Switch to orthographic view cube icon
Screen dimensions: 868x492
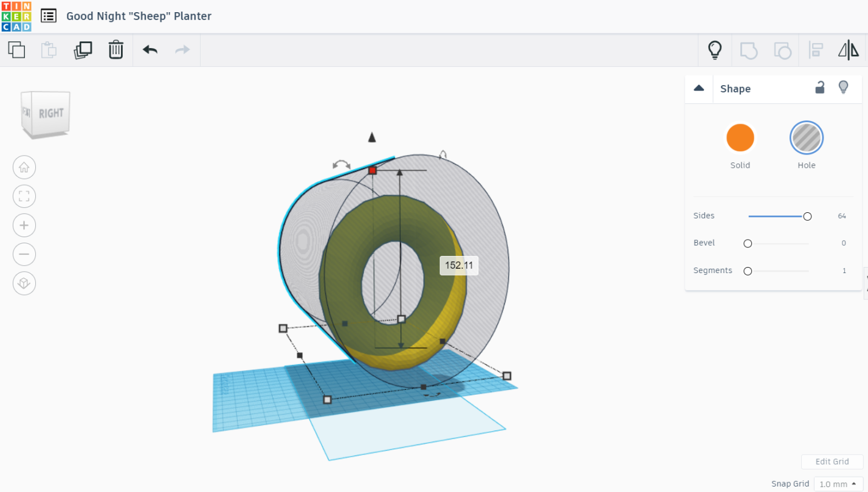pyautogui.click(x=24, y=283)
